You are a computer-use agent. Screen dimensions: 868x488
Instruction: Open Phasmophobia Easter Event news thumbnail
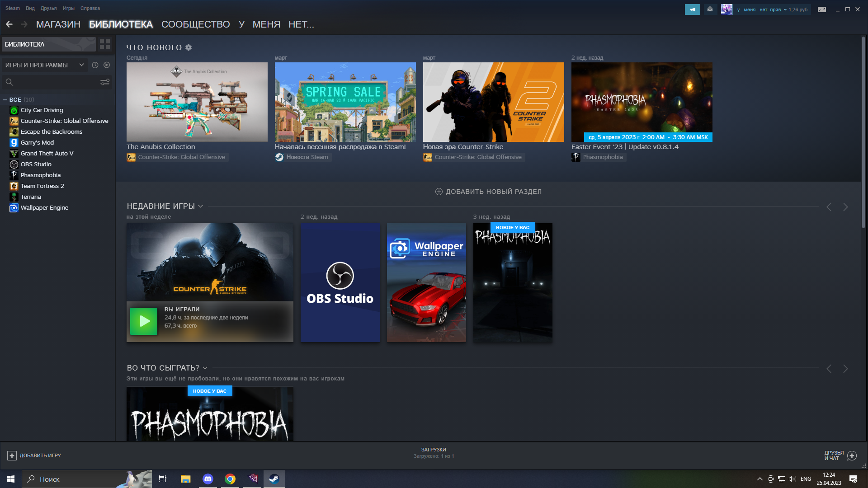pyautogui.click(x=642, y=102)
